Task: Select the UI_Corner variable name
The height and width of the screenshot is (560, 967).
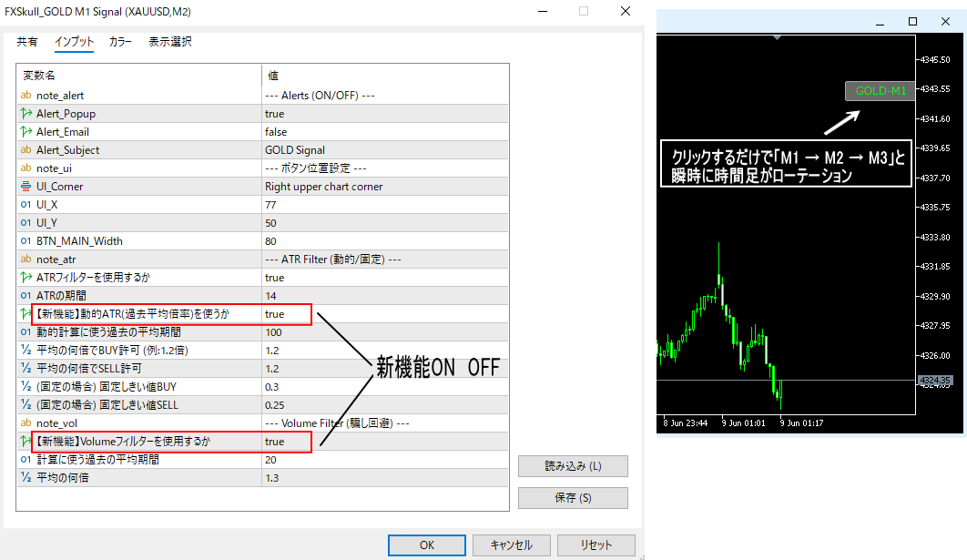Action: click(x=59, y=187)
